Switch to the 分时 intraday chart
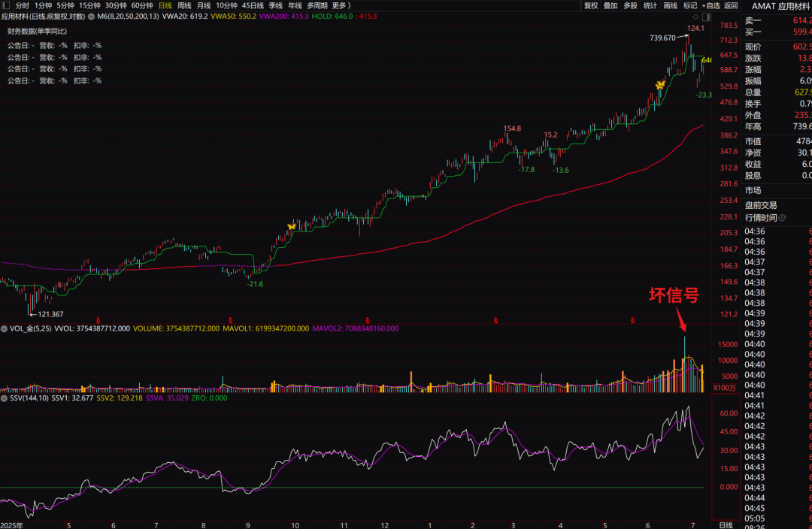 23,6
